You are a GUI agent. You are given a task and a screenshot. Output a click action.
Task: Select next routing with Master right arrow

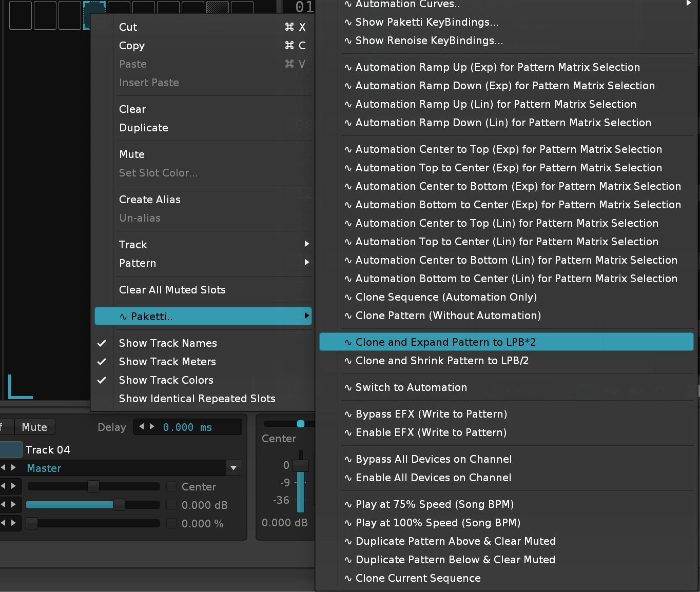(14, 467)
